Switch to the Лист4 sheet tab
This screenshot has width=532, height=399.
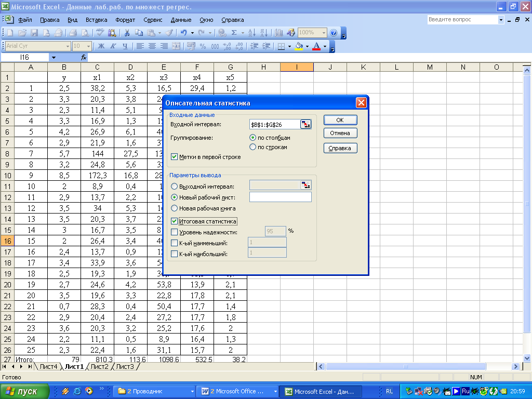point(48,366)
